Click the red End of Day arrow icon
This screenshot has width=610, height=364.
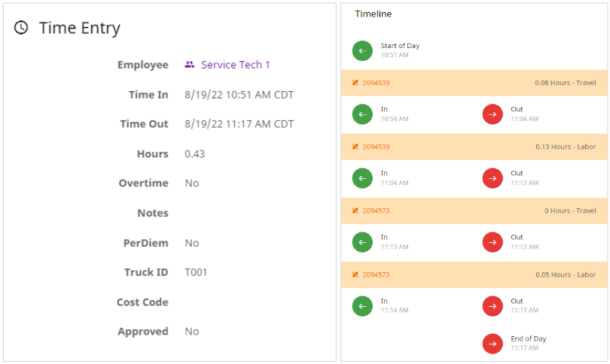click(493, 344)
